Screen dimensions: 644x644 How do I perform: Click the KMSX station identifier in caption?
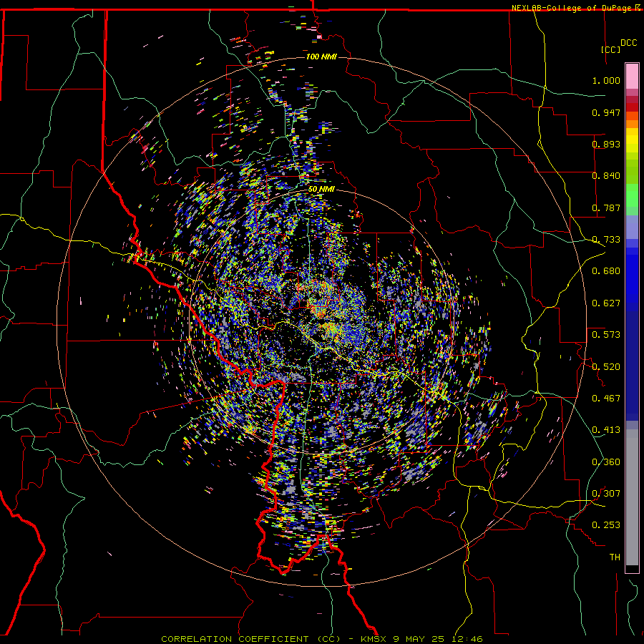[374, 639]
